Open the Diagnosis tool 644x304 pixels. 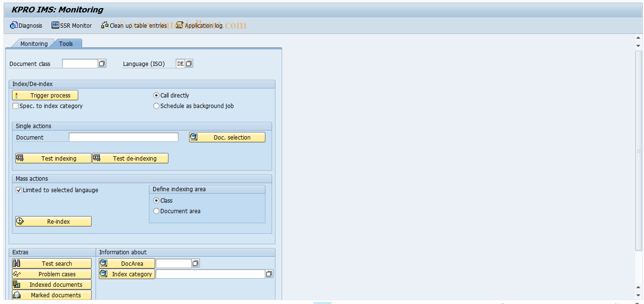coord(26,25)
